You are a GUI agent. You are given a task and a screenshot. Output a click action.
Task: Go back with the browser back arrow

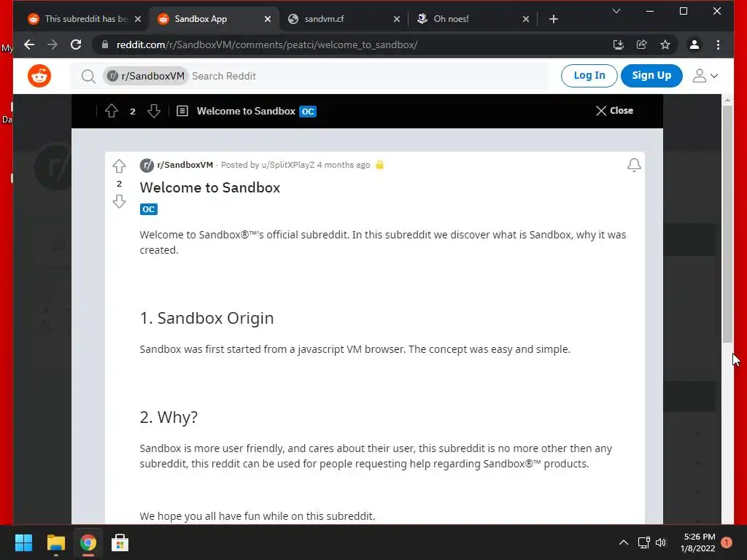coord(29,44)
